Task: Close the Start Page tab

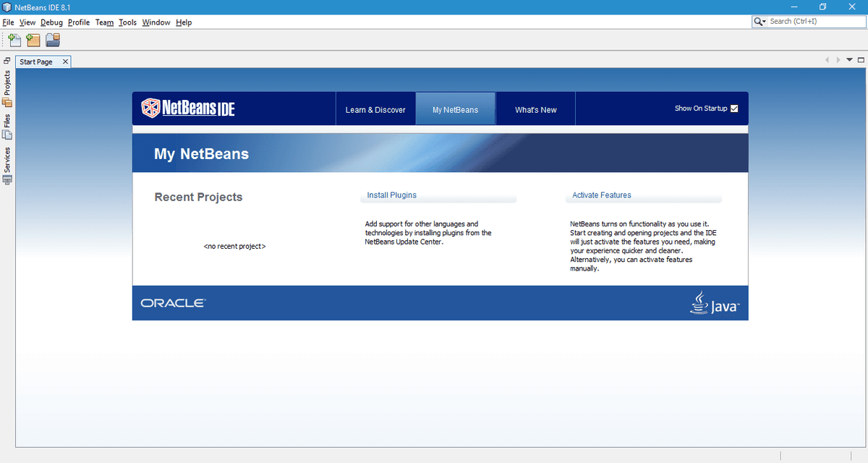Action: pos(65,61)
